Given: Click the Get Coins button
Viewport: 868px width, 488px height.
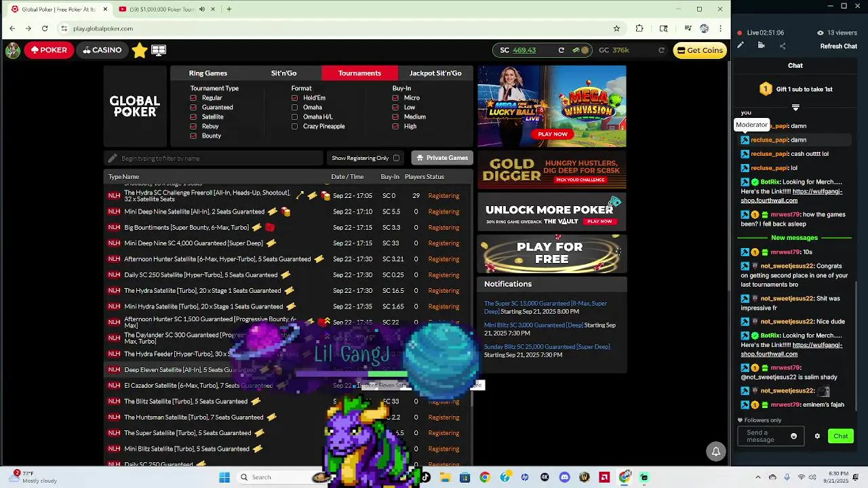Looking at the screenshot, I should pyautogui.click(x=700, y=50).
